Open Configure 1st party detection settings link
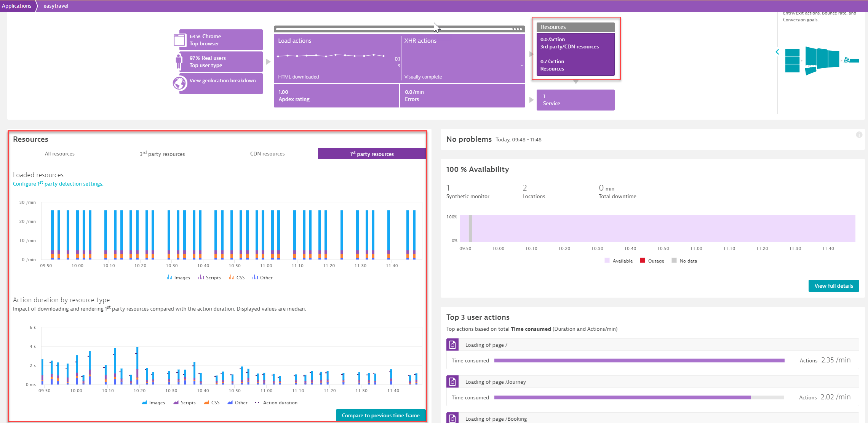This screenshot has width=868, height=423. 58,183
